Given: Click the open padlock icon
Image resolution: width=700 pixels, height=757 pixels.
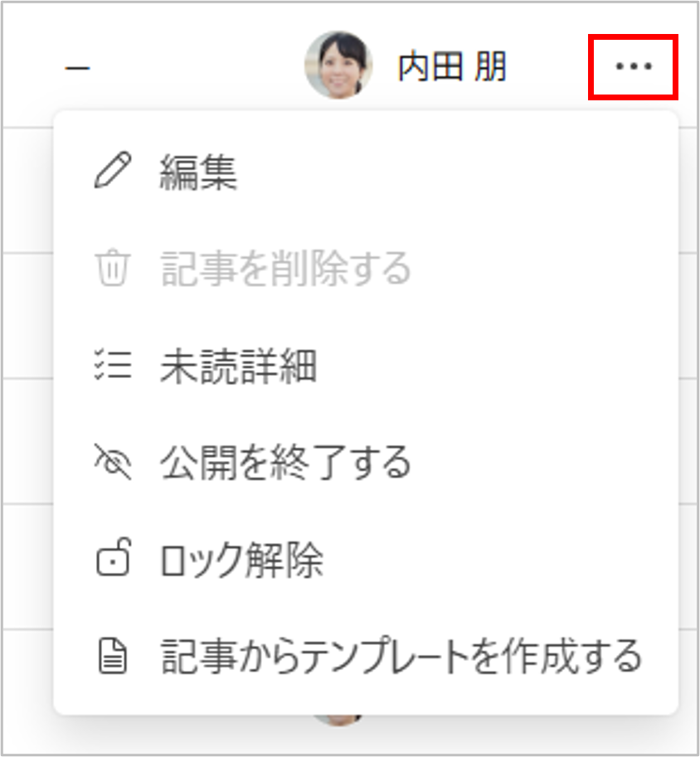Looking at the screenshot, I should pyautogui.click(x=114, y=557).
